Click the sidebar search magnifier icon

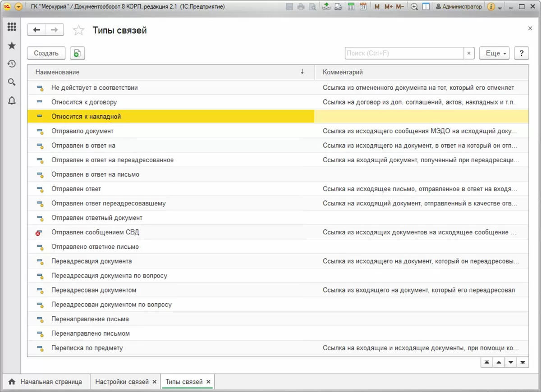(x=12, y=82)
